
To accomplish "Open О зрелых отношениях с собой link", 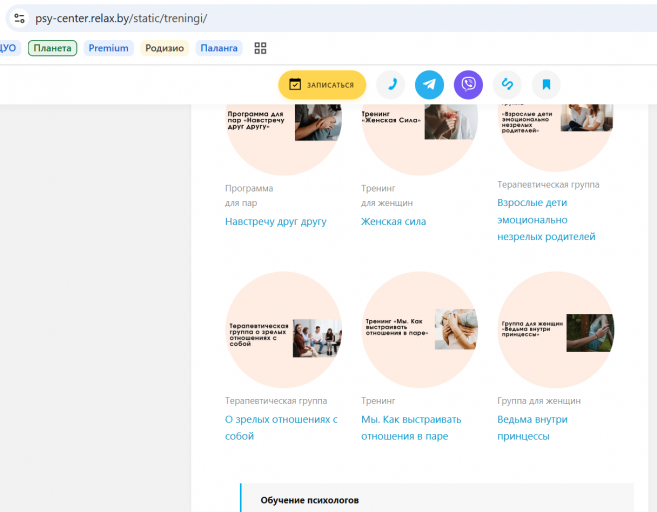I will [x=281, y=428].
